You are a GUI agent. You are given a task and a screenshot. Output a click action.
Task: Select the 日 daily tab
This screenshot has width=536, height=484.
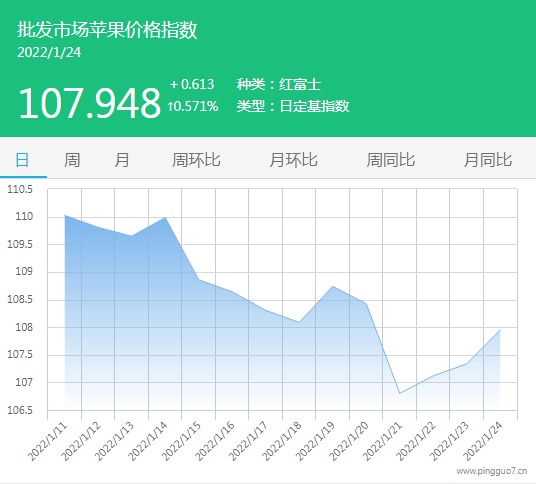23,160
